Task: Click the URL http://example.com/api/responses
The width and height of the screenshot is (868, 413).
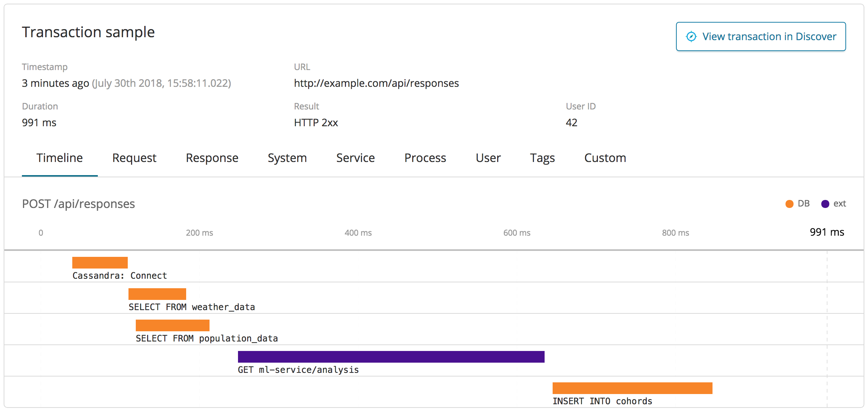Action: [x=376, y=83]
